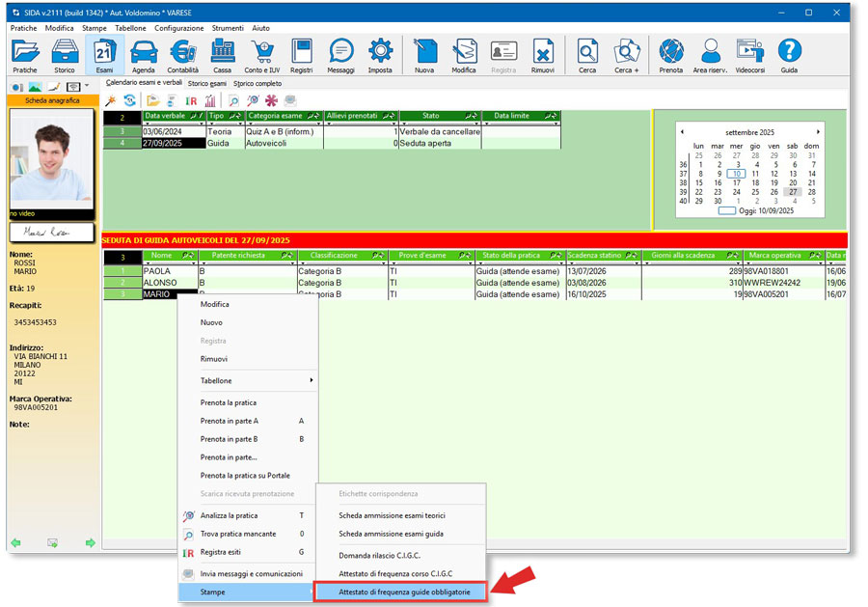Open the Pratiche toolbar icon
The image size is (868, 607).
pos(25,55)
